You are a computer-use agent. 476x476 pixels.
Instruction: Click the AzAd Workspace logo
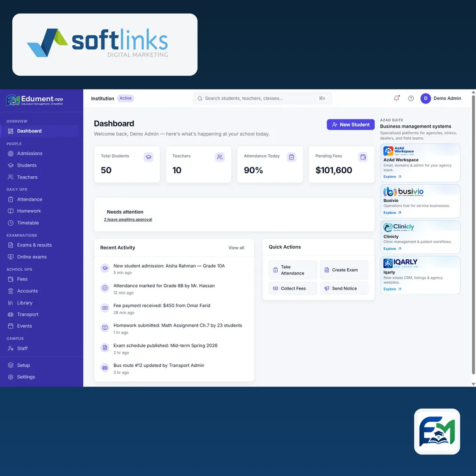point(398,151)
